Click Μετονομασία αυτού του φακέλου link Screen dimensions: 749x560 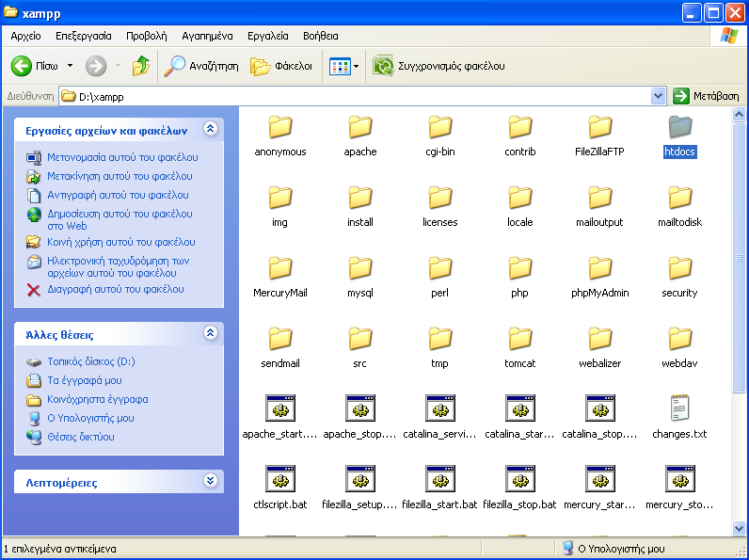tap(122, 157)
